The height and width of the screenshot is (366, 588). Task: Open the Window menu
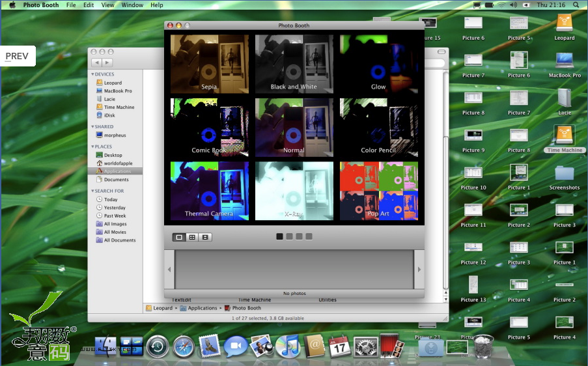pyautogui.click(x=132, y=5)
